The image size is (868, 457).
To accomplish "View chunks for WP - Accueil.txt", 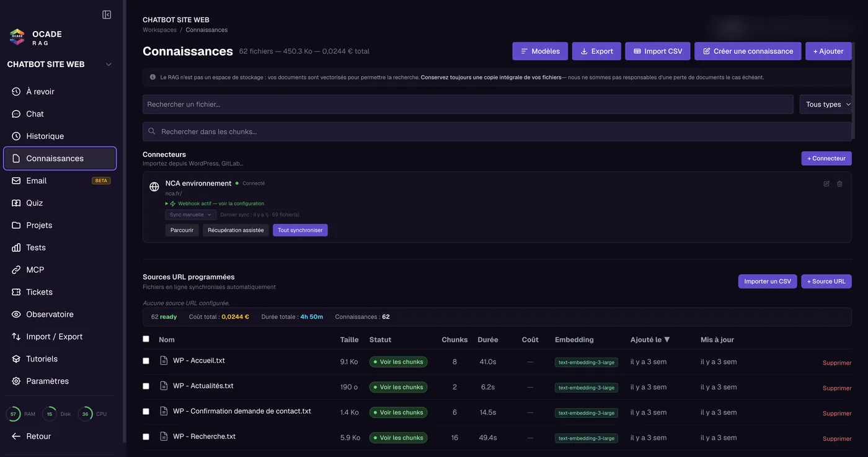I will 398,362.
